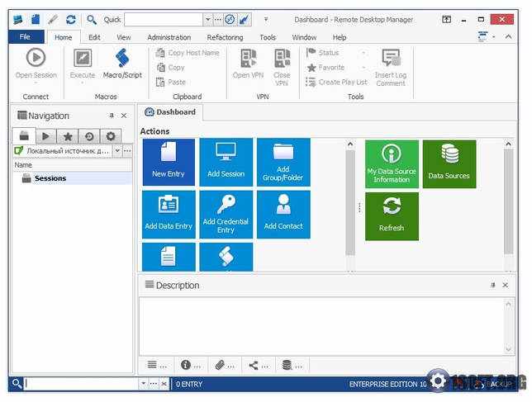Click the quick connect globe icon
This screenshot has width=532, height=402.
[230, 20]
